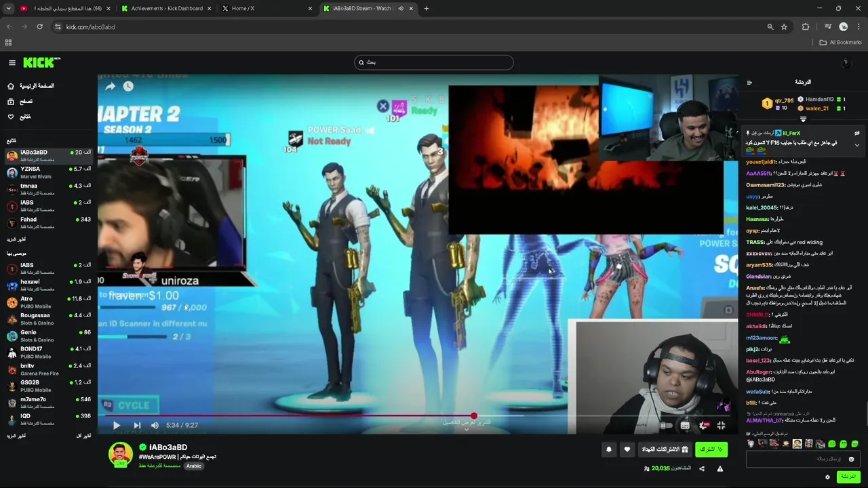Select YZNSA channel in sidebar
Screen dimensions: 868x488
click(x=48, y=172)
